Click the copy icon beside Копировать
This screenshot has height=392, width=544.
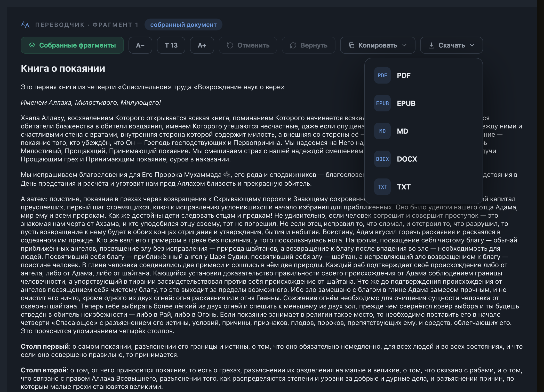pyautogui.click(x=351, y=45)
